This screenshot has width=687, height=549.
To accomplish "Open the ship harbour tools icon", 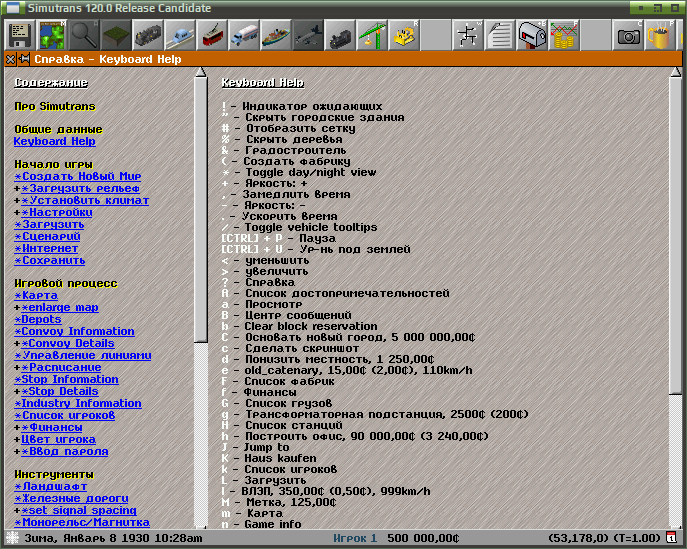I will (x=276, y=35).
